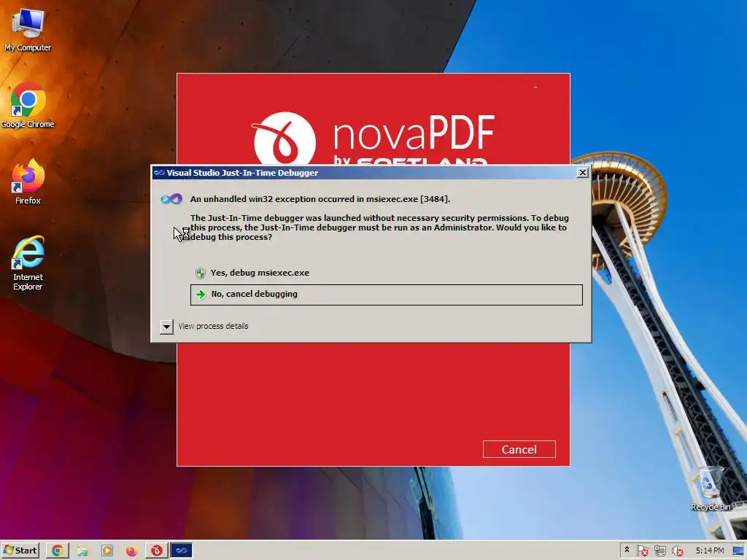Open My Computer desktop icon
The height and width of the screenshot is (560, 747).
click(28, 29)
